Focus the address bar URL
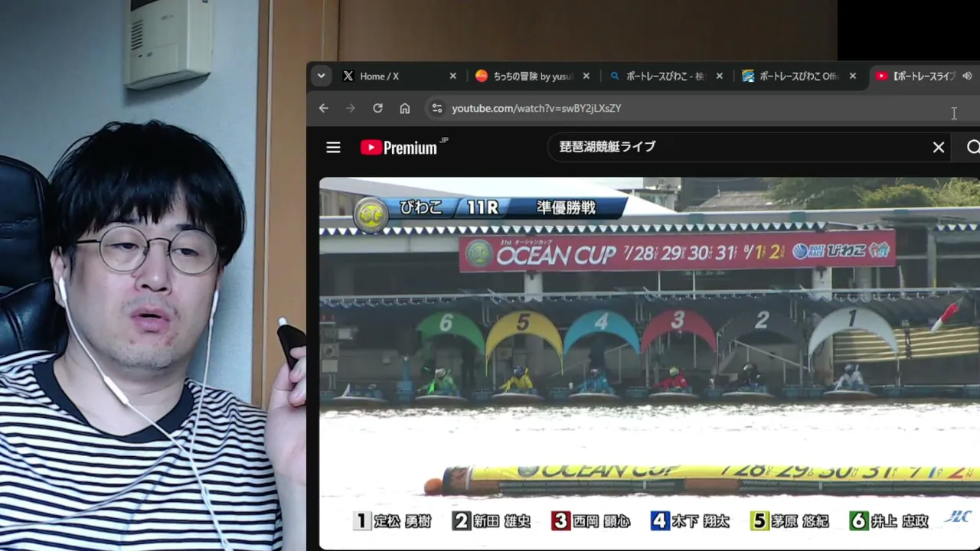980x551 pixels. coord(537,109)
